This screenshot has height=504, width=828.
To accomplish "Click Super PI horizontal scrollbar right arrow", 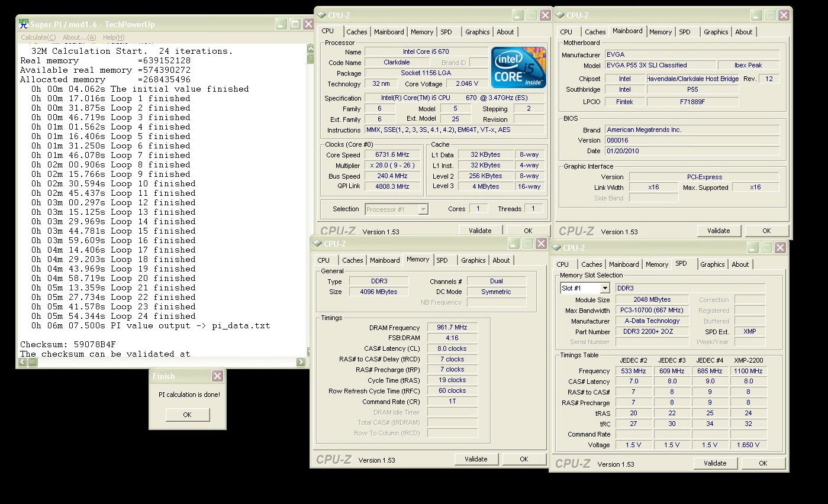I will point(301,362).
